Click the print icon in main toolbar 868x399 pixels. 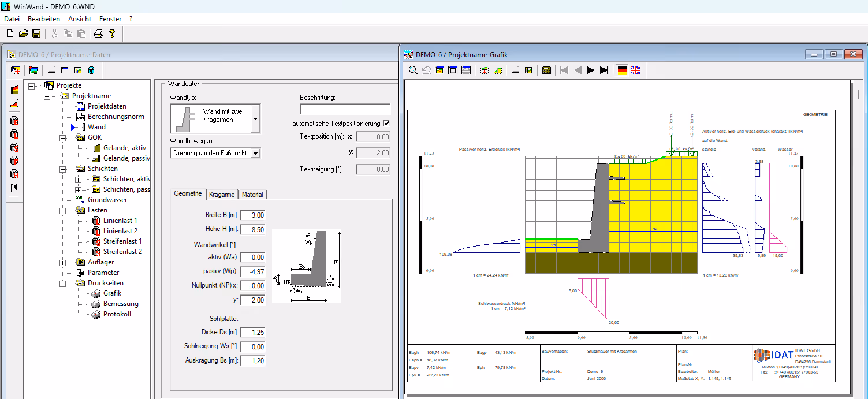(98, 34)
